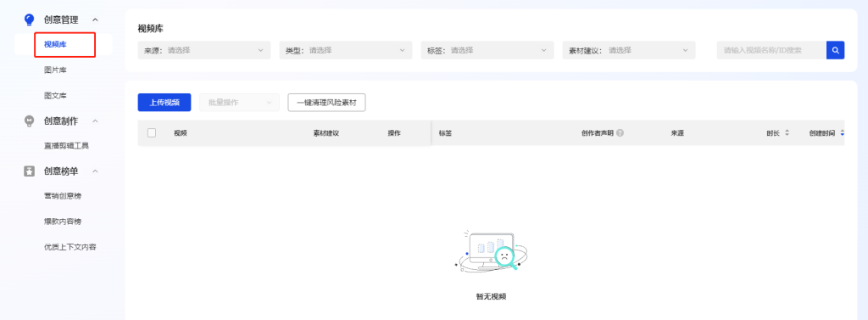Collapse the 创意管理 menu section
The width and height of the screenshot is (868, 320).
[x=95, y=20]
